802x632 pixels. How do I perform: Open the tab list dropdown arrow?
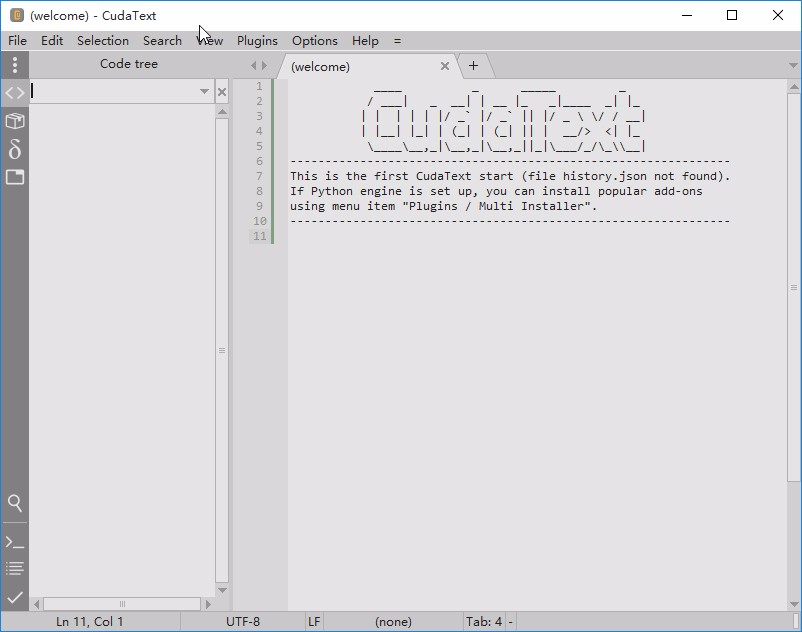793,65
